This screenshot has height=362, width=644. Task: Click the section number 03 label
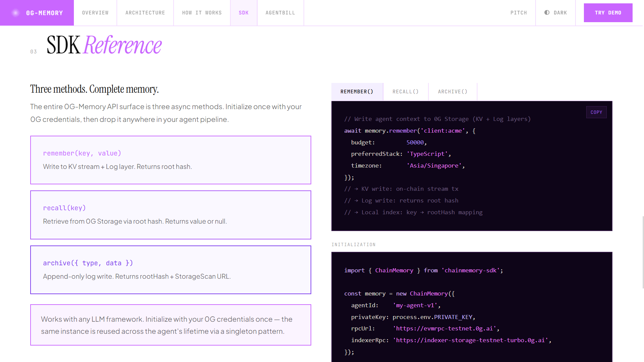point(34,52)
